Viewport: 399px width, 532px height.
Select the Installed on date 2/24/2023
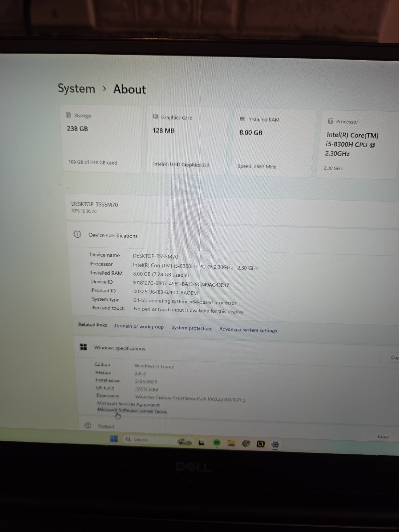[146, 381]
